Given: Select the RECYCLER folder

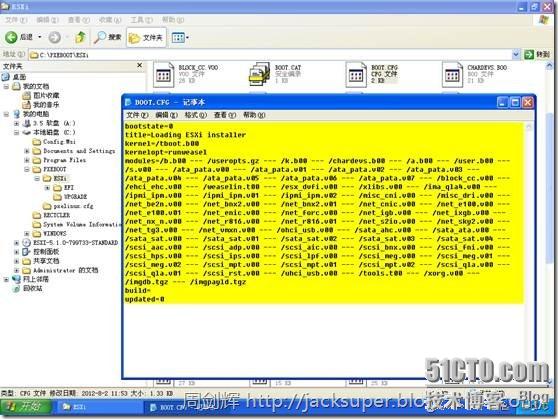Looking at the screenshot, I should [57, 215].
